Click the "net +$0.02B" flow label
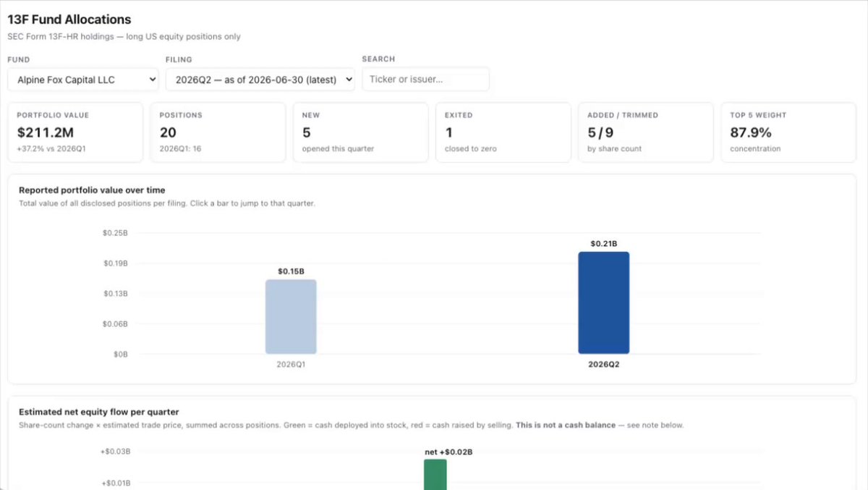 [448, 452]
